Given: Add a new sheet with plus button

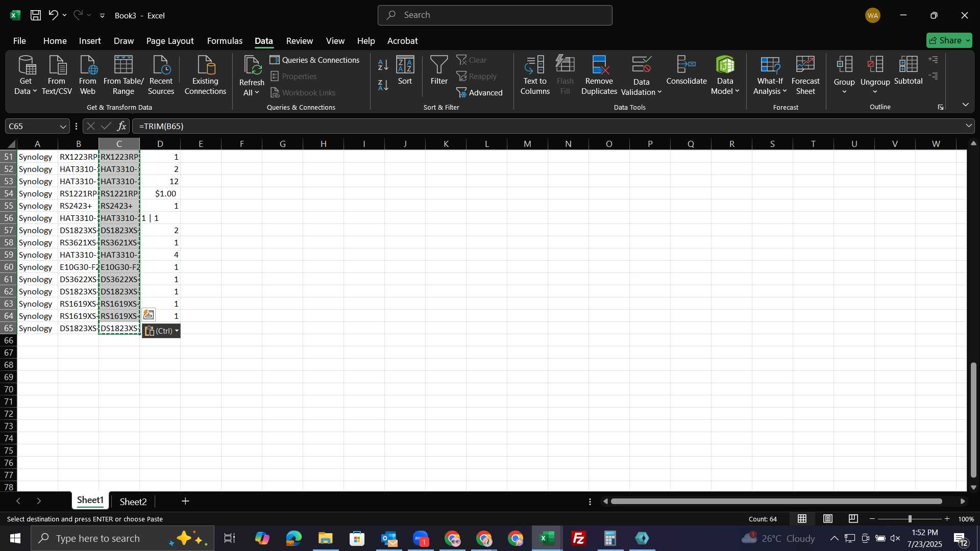Looking at the screenshot, I should 185,502.
